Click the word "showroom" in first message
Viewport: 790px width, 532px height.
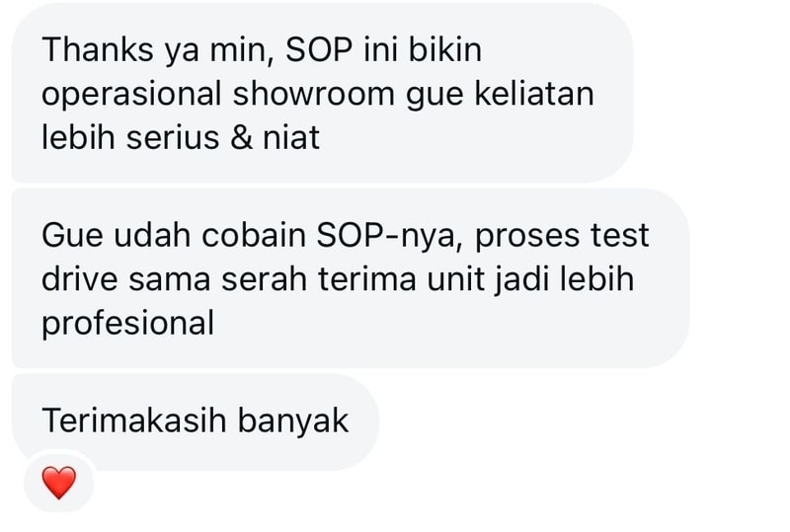[313, 94]
